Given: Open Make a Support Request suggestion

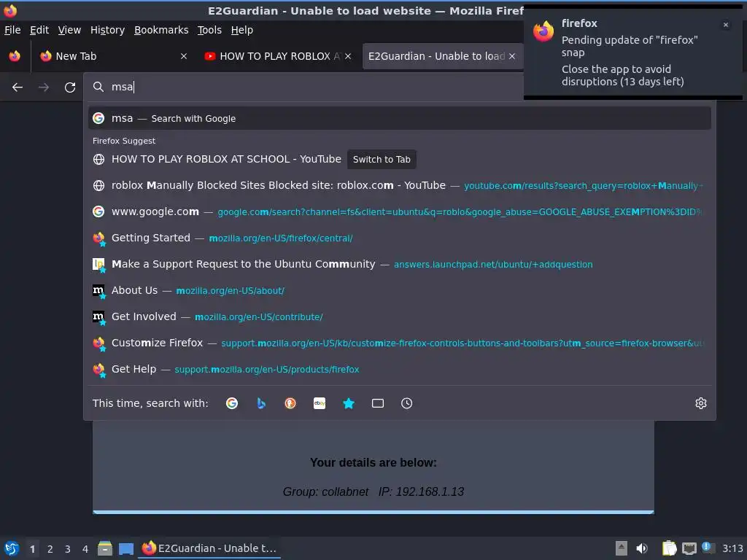Looking at the screenshot, I should [x=400, y=264].
